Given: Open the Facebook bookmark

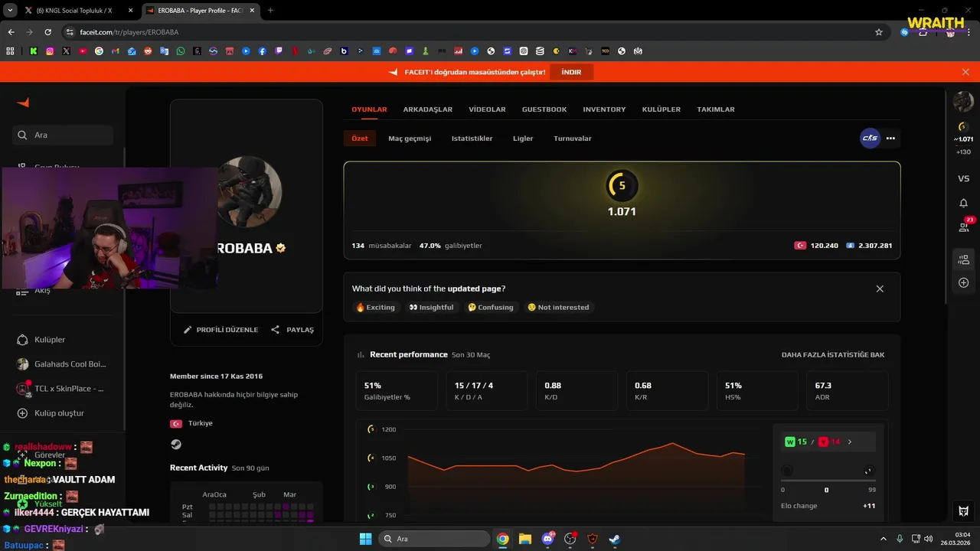Looking at the screenshot, I should 263,51.
